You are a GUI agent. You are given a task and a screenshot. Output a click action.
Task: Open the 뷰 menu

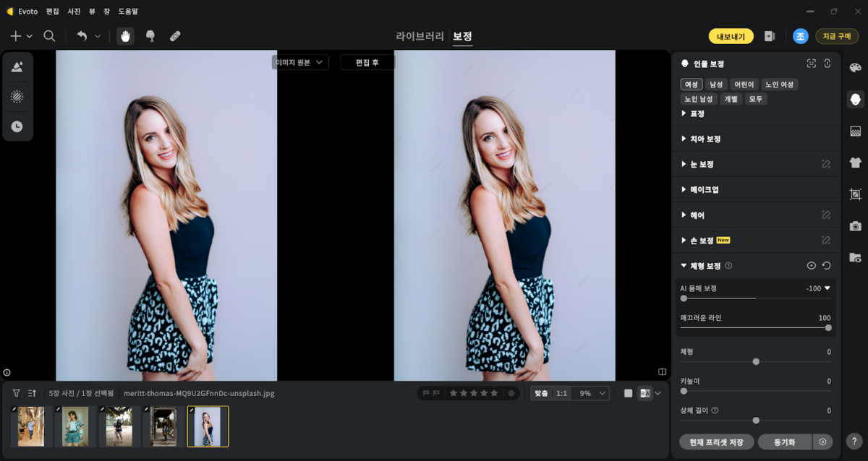pyautogui.click(x=92, y=12)
